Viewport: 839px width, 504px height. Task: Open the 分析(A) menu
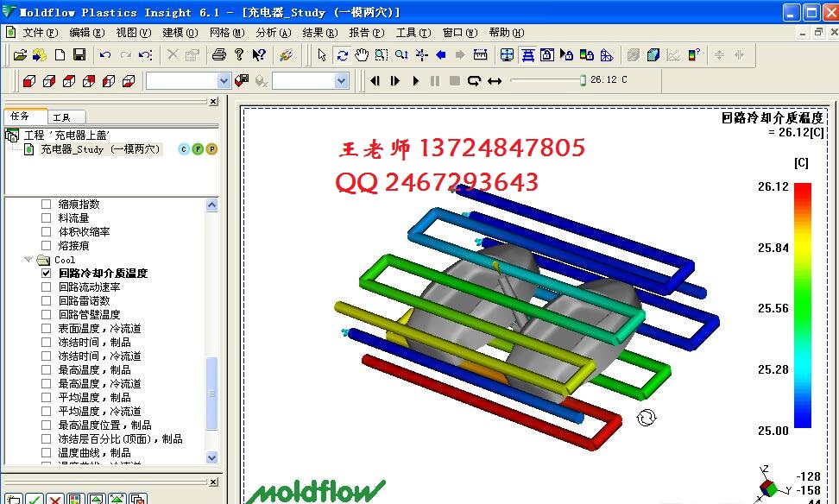tap(274, 33)
